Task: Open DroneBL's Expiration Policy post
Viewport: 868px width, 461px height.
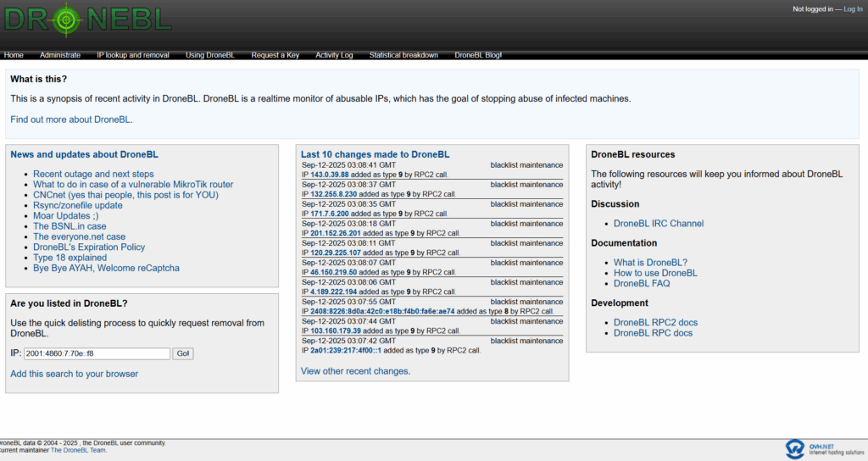Action: 89,247
